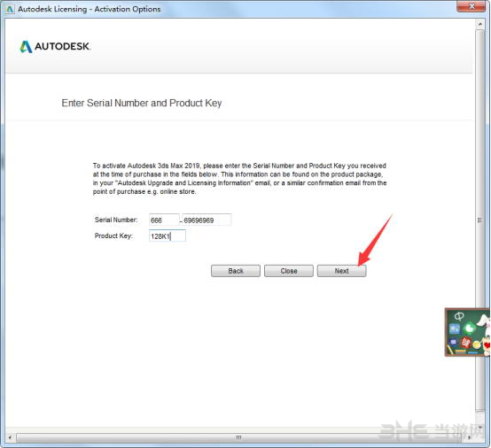Select the first Serial Number field containing 666
Viewport: 491px width, 448px height.
tap(164, 220)
